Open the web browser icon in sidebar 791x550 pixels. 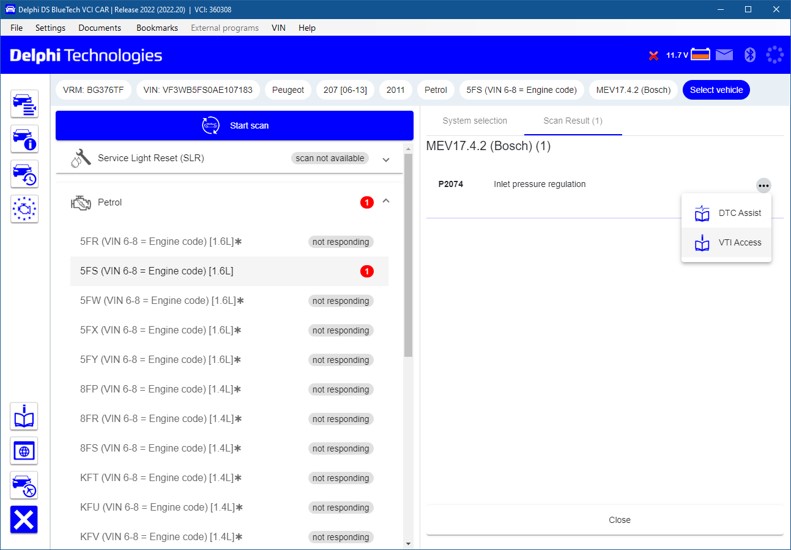24,451
